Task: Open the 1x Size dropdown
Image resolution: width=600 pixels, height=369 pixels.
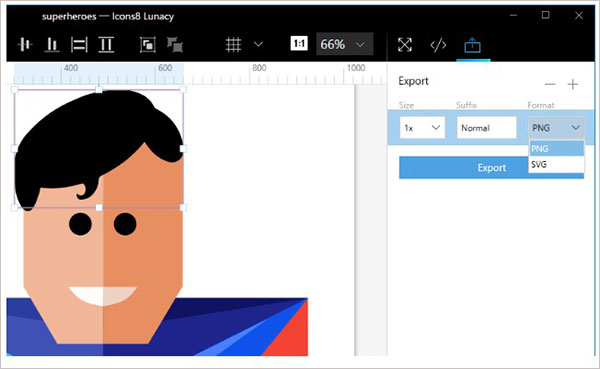Action: click(422, 127)
